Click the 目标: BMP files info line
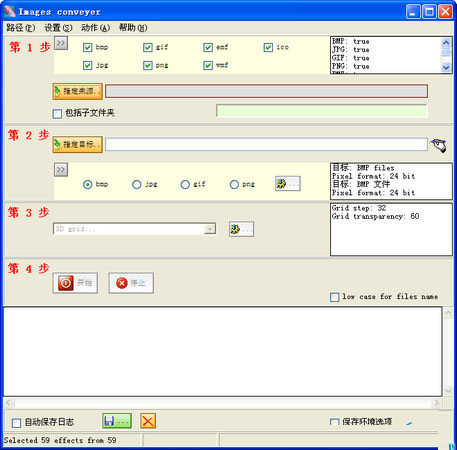 point(363,168)
